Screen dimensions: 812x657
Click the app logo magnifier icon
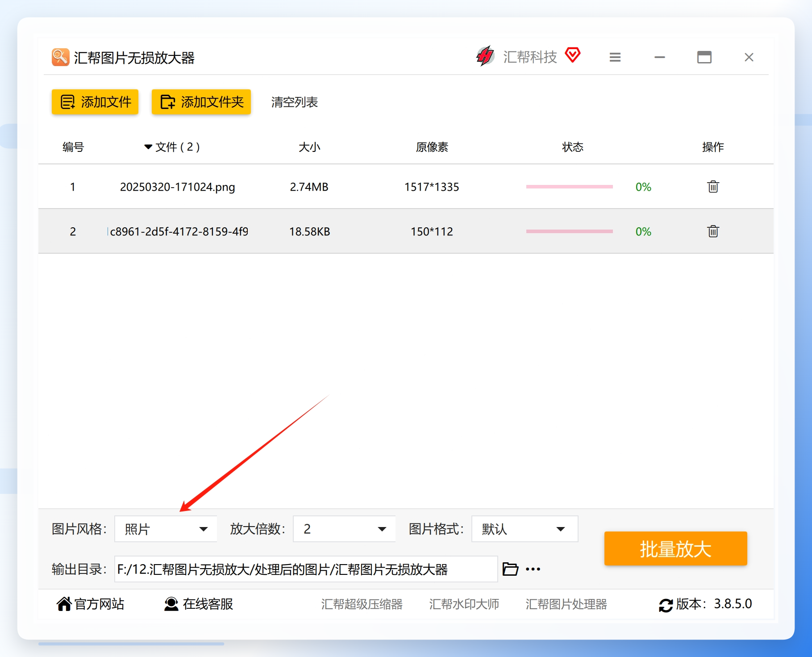60,57
